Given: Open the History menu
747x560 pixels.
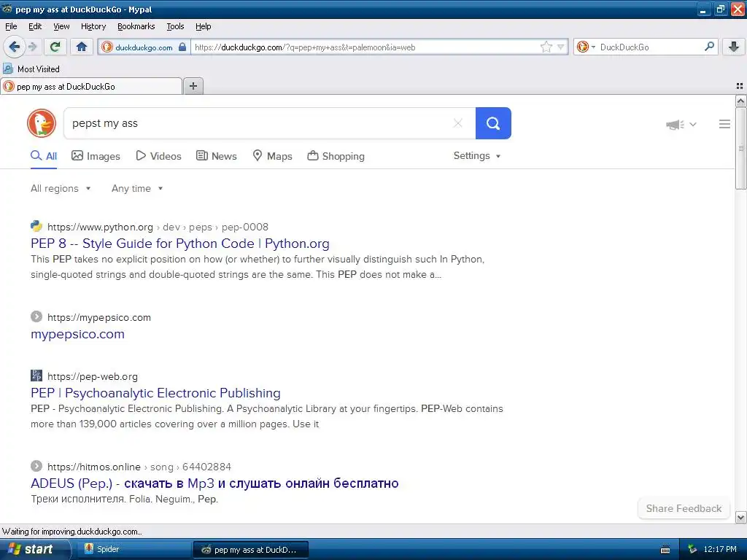Looking at the screenshot, I should (93, 26).
